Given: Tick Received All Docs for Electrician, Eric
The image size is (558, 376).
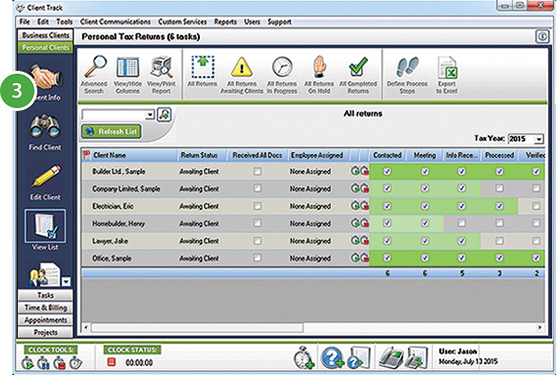Looking at the screenshot, I should (x=257, y=206).
